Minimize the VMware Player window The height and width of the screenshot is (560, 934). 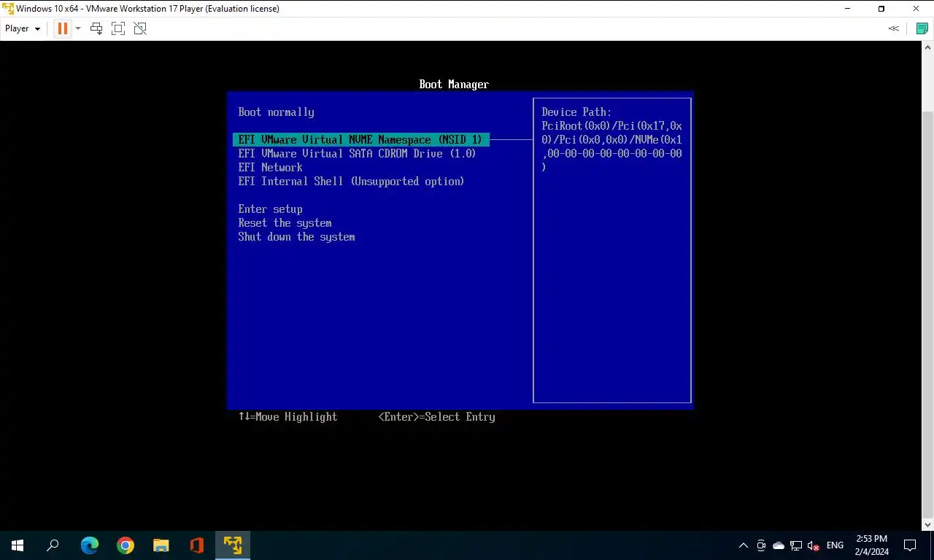pyautogui.click(x=848, y=9)
